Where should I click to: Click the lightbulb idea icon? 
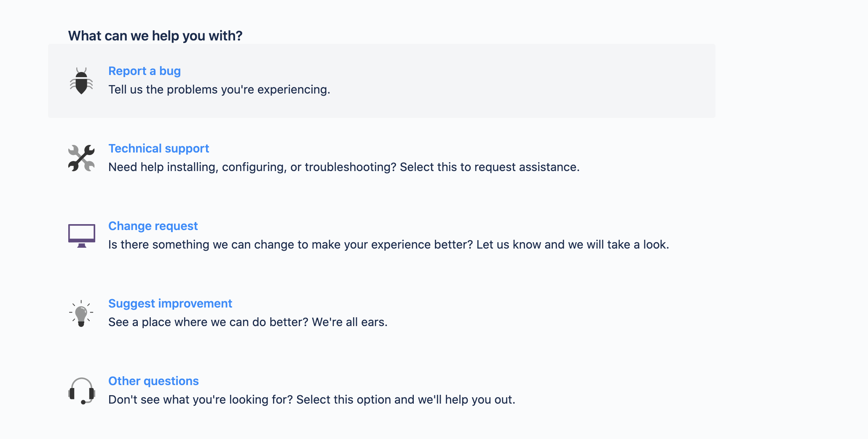pyautogui.click(x=81, y=313)
